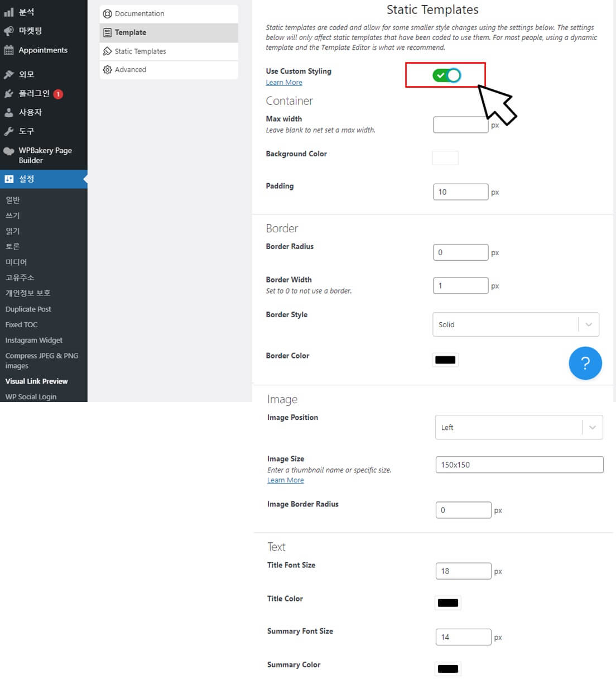Open Fixed TOC settings
The image size is (616, 679).
(21, 325)
